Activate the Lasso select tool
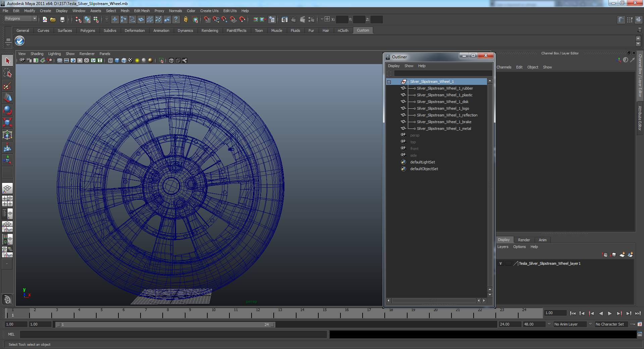 (7, 73)
